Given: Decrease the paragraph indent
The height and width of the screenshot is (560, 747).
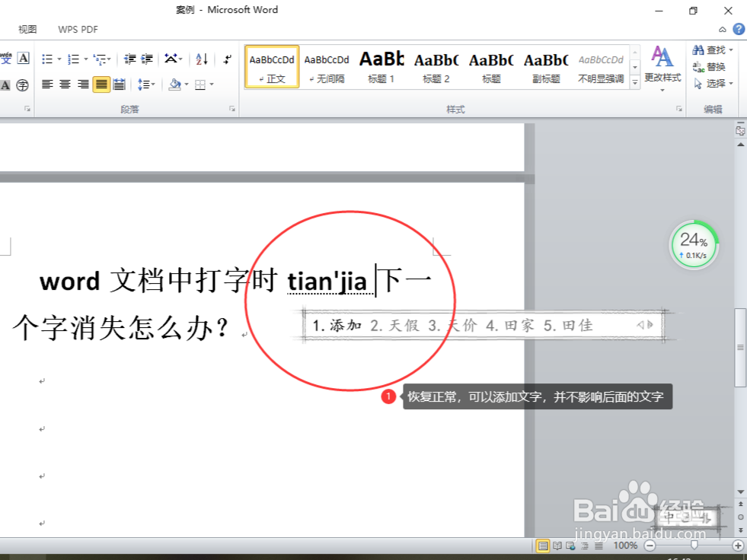Looking at the screenshot, I should point(129,59).
